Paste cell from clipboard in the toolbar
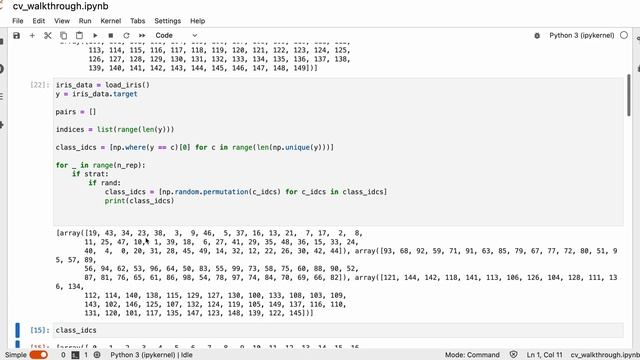 pyautogui.click(x=79, y=36)
